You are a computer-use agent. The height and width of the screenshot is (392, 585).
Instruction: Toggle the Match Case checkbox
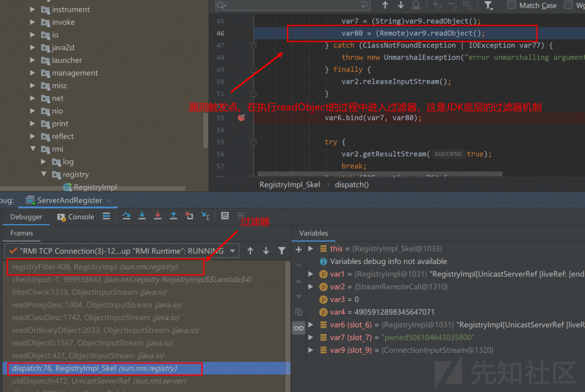point(511,5)
